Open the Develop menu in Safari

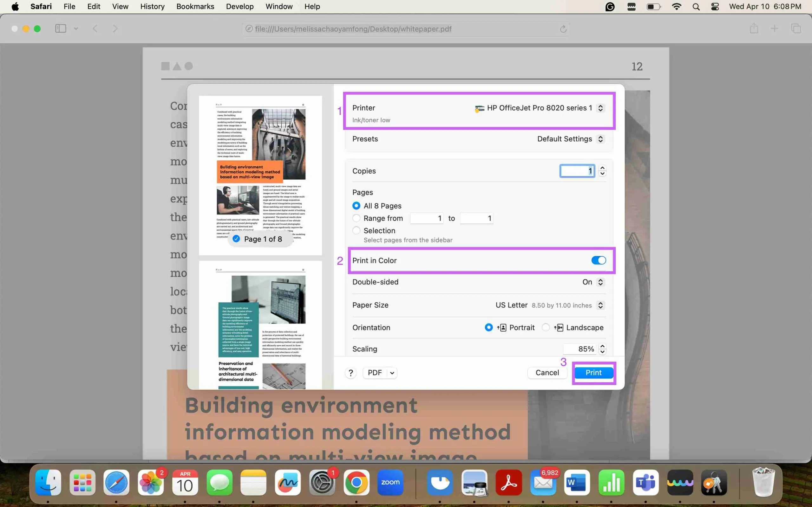tap(240, 6)
